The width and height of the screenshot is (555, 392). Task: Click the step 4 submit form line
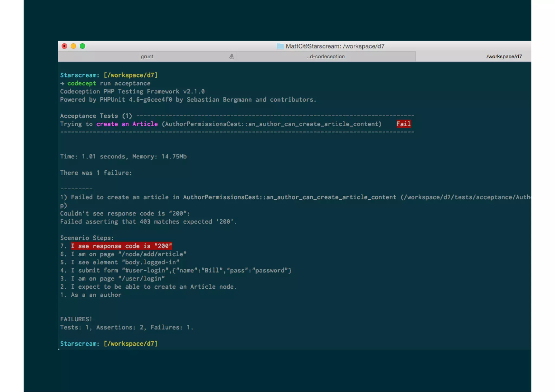[176, 270]
